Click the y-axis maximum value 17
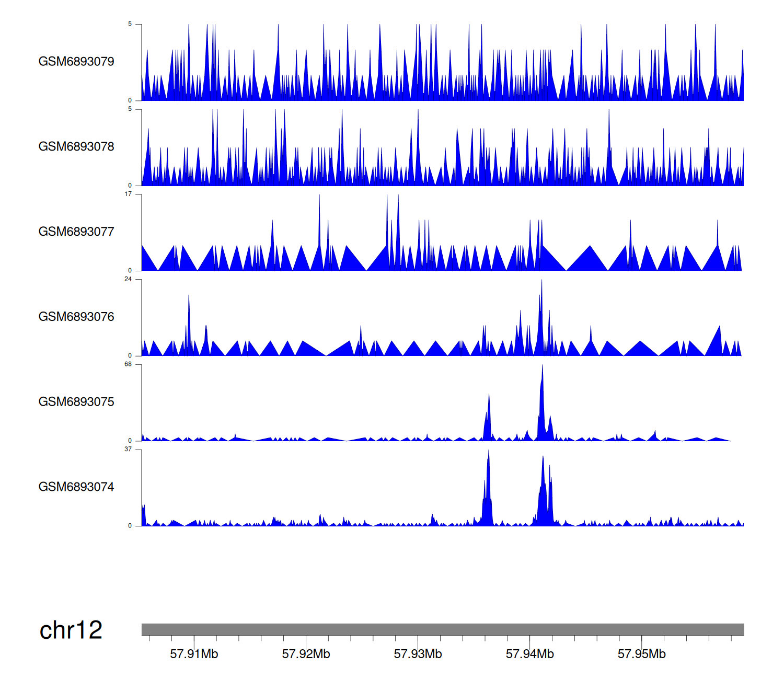 pyautogui.click(x=128, y=194)
